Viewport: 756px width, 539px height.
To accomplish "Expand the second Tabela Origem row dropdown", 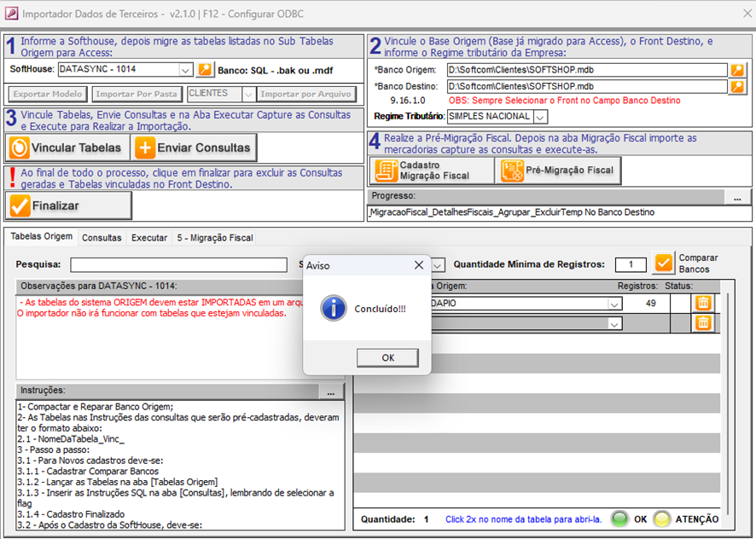I will 614,323.
